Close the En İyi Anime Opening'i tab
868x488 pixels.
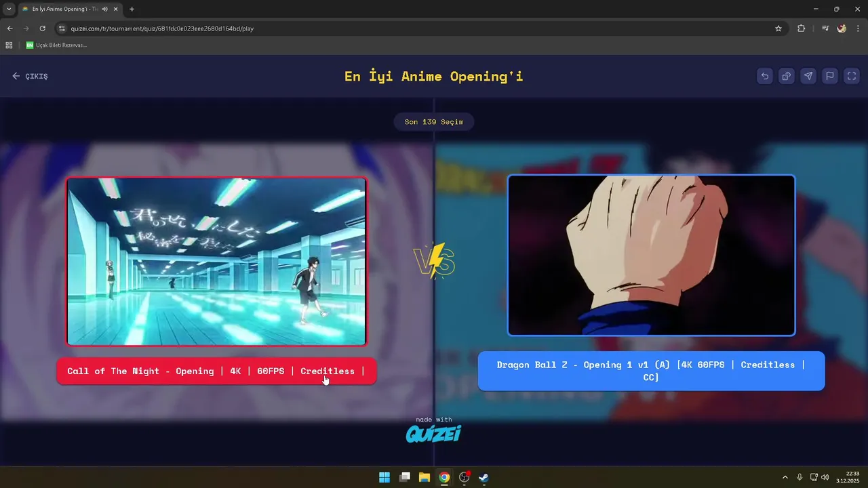coord(115,9)
